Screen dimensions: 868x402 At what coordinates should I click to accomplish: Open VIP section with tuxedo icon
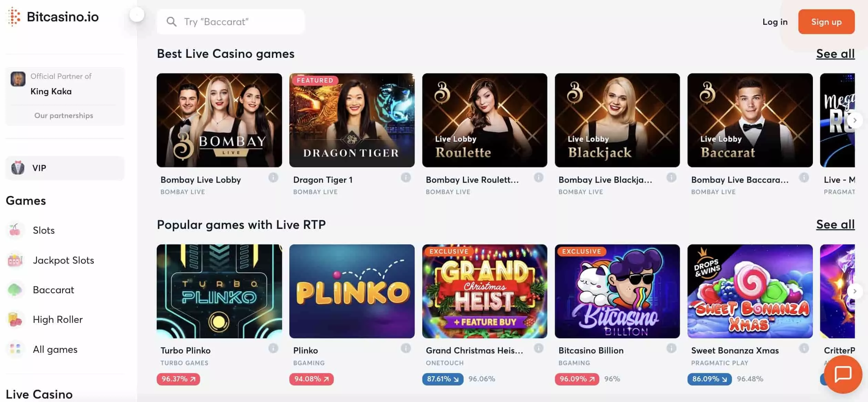[65, 168]
